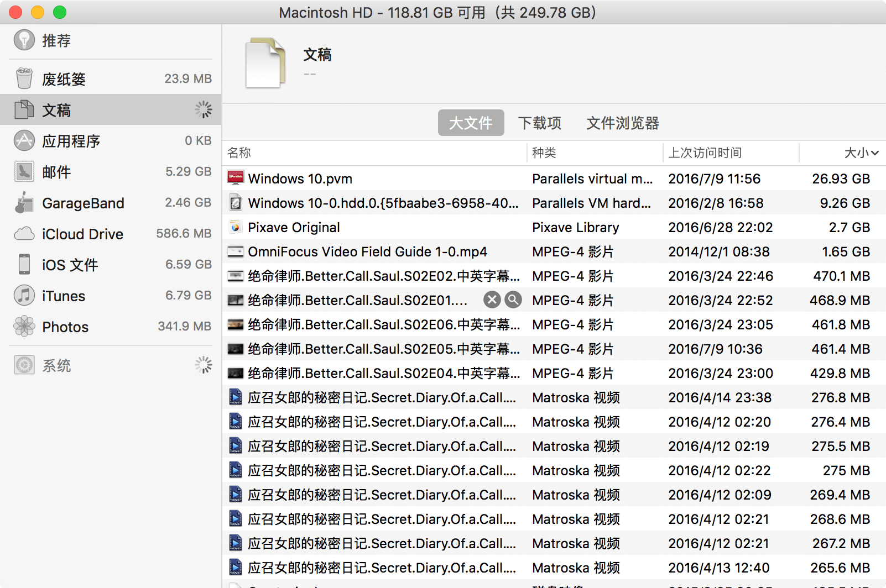Image resolution: width=886 pixels, height=588 pixels.
Task: Select iTunes sidebar item
Action: click(111, 295)
